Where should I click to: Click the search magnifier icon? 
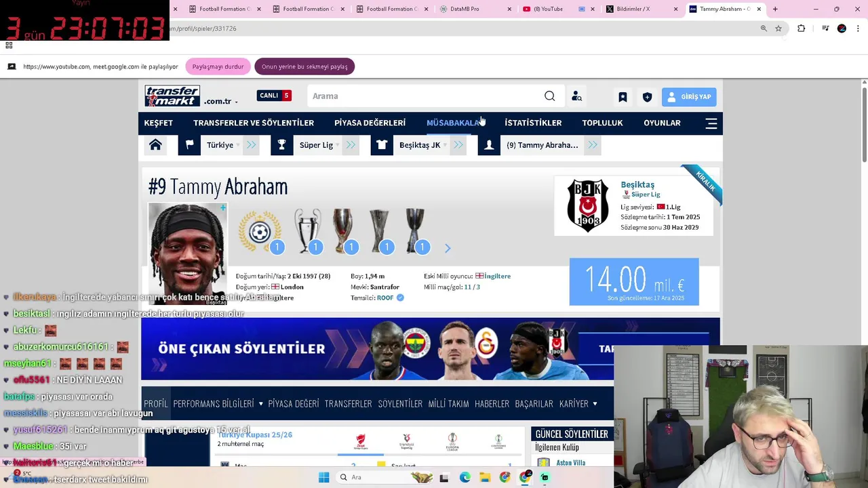[x=550, y=96]
